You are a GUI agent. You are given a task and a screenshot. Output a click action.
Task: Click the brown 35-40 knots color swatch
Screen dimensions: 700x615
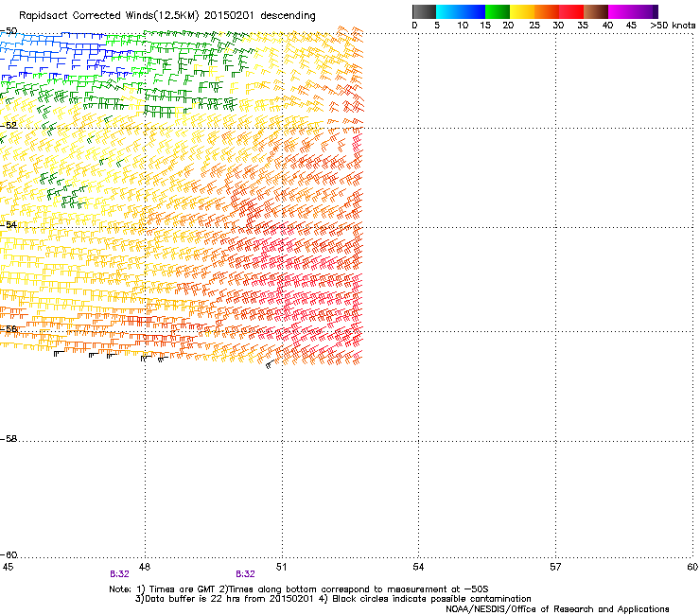(x=596, y=11)
